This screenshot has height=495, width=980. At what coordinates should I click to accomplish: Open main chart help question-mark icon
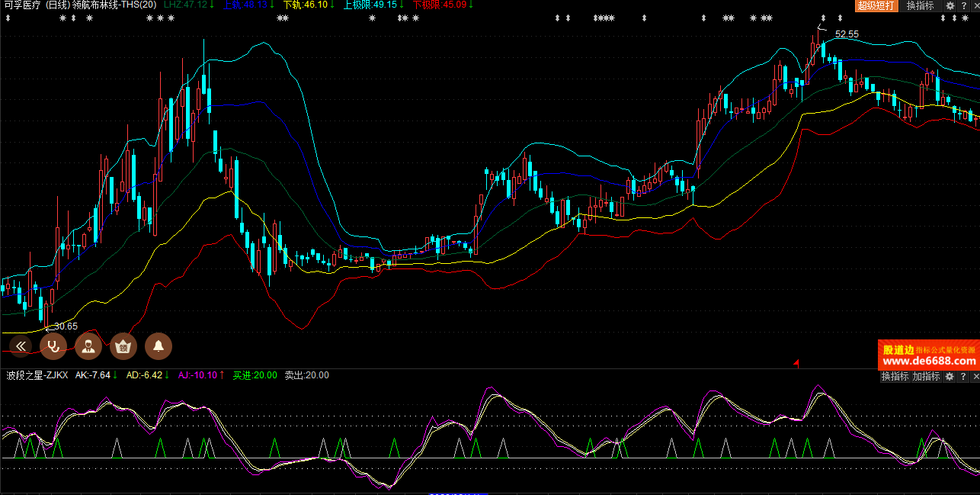[962, 5]
